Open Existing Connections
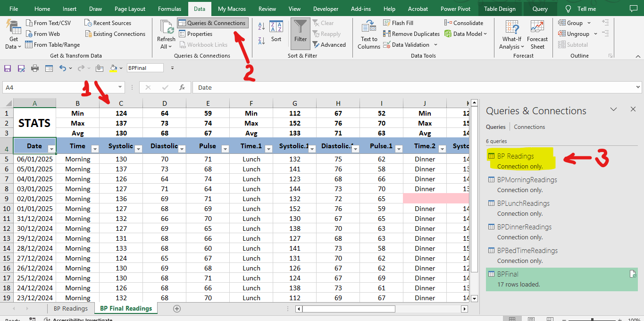Image resolution: width=644 pixels, height=321 pixels. click(115, 34)
